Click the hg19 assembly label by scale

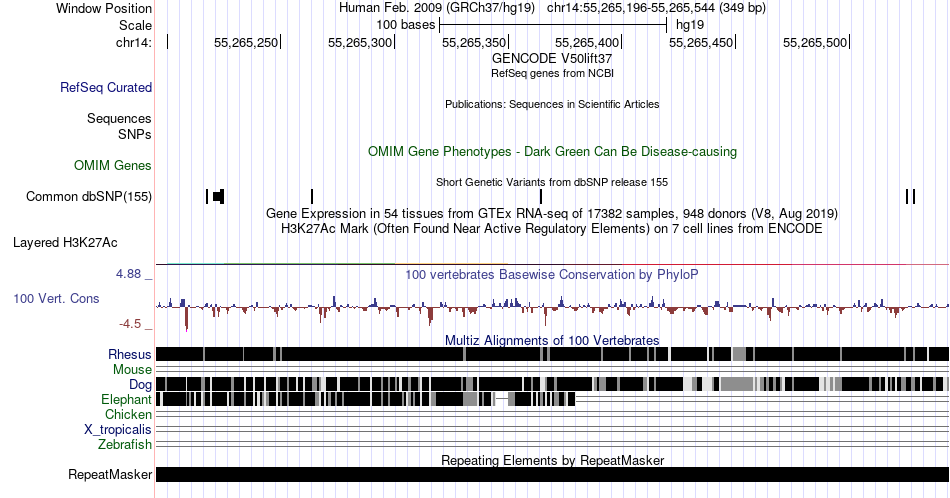pos(690,25)
